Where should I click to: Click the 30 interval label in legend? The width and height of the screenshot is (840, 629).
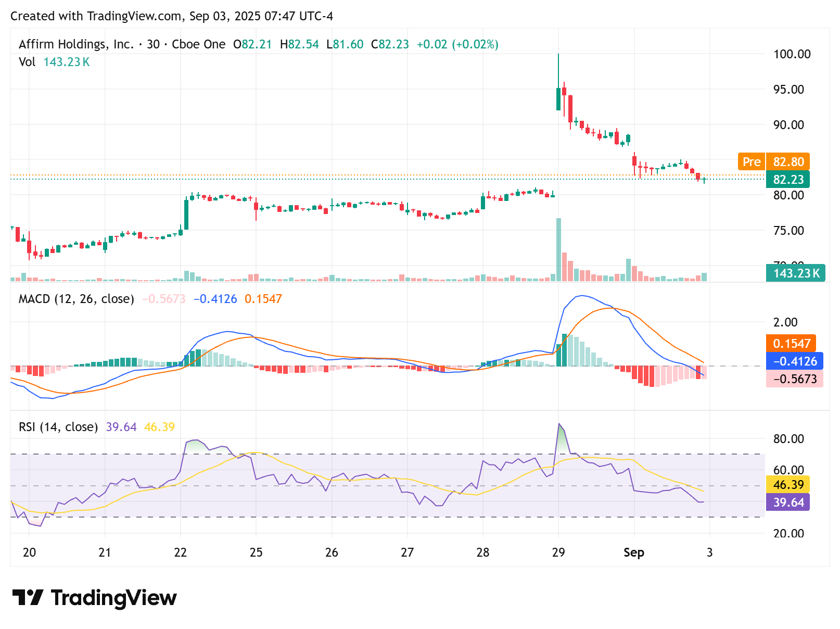coord(154,44)
